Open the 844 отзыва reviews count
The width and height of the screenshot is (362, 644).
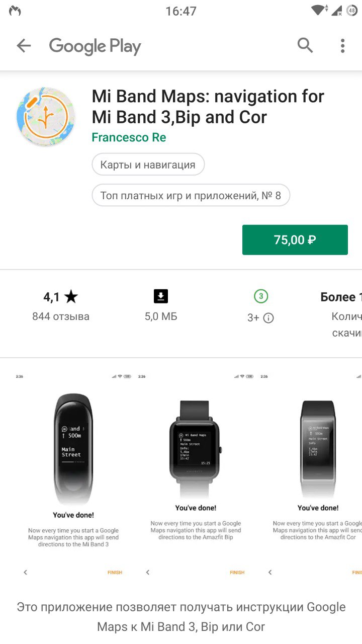(x=61, y=316)
